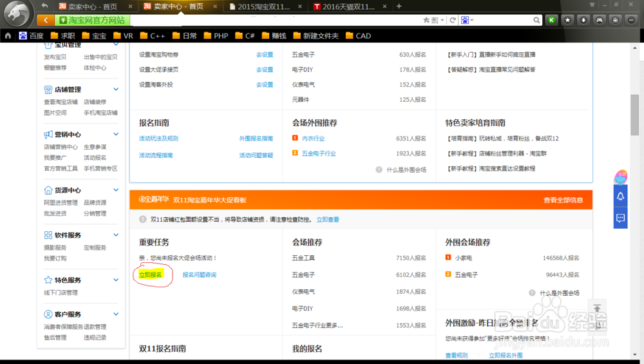The image size is (644, 364).
Task: Open the C++ bookmark folder
Action: tap(153, 35)
